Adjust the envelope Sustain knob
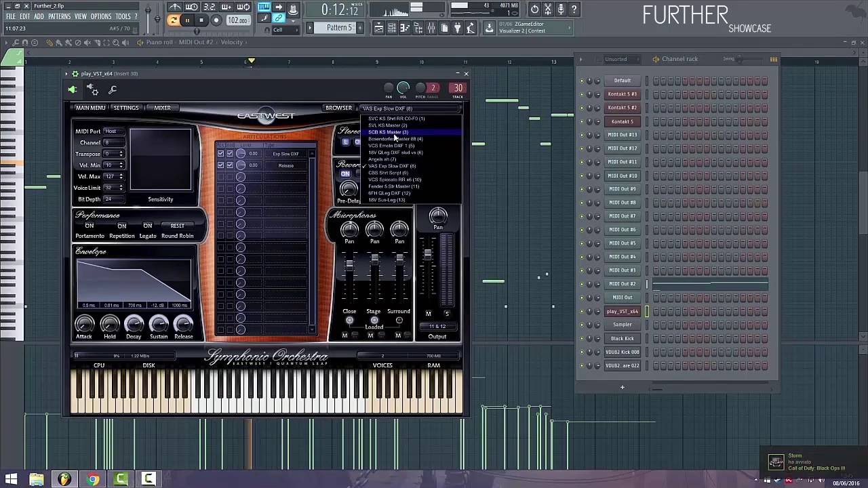 click(159, 324)
